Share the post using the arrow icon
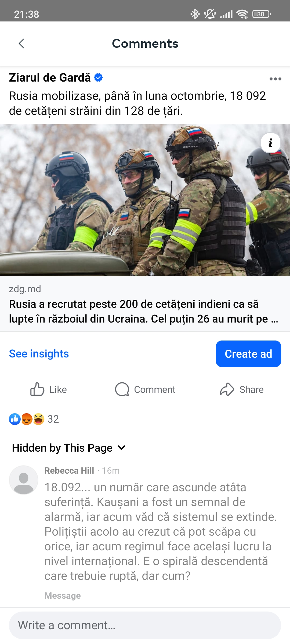290x644 pixels. pos(227,389)
